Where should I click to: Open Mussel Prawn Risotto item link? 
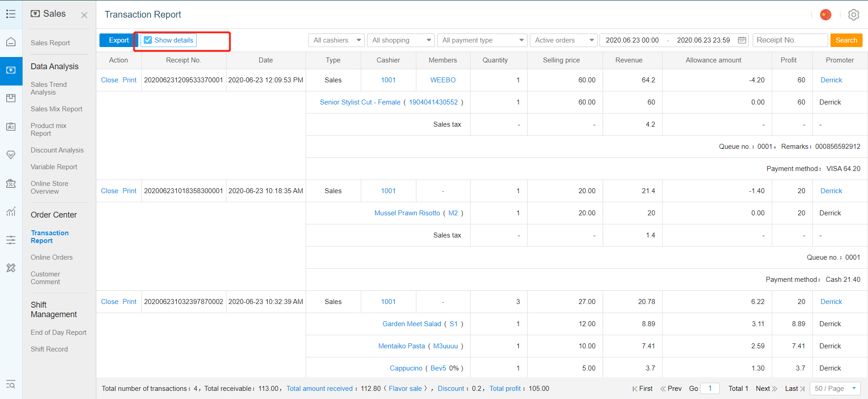407,213
